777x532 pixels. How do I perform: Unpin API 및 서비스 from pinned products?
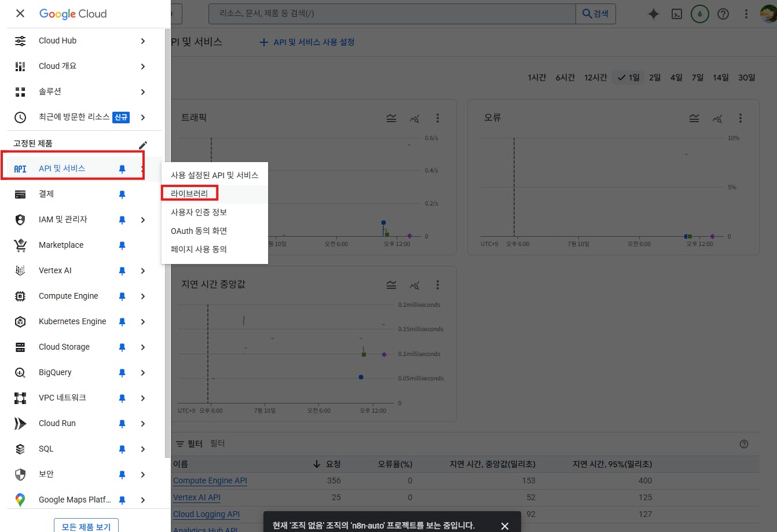pos(122,169)
